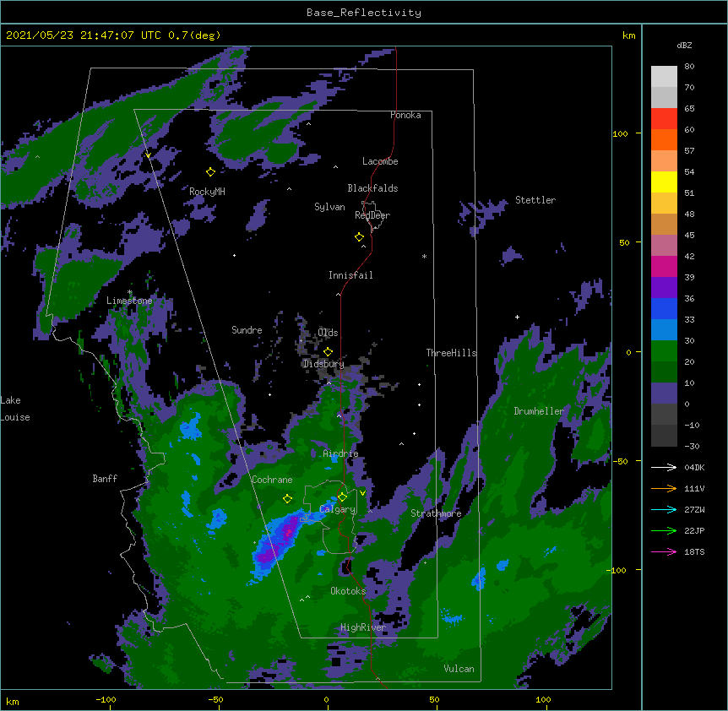728x711 pixels.
Task: Click the yellow diamond marker above RockyMH
Action: click(x=210, y=172)
